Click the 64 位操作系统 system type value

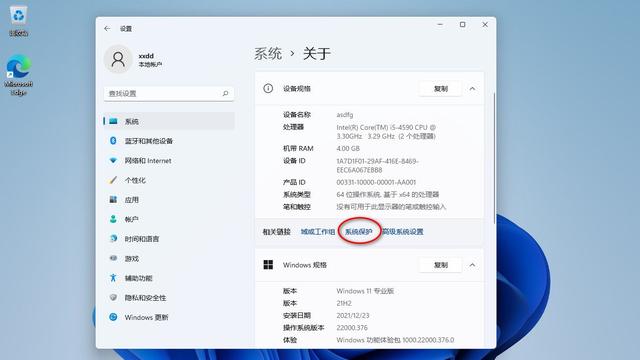tap(388, 194)
